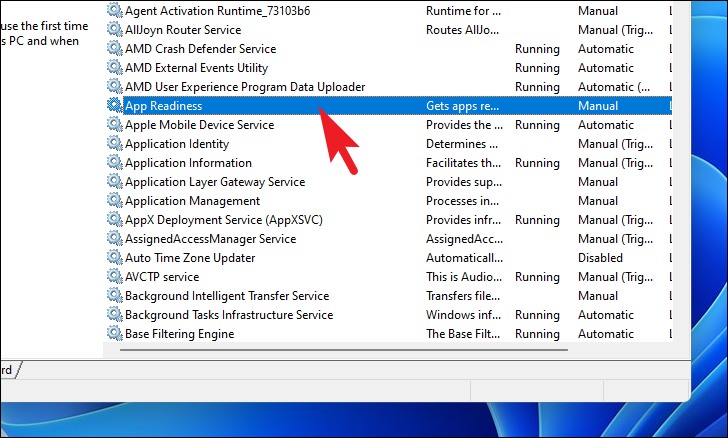
Task: Click the gear icon beside Base Filtering Engine
Action: pyautogui.click(x=115, y=333)
